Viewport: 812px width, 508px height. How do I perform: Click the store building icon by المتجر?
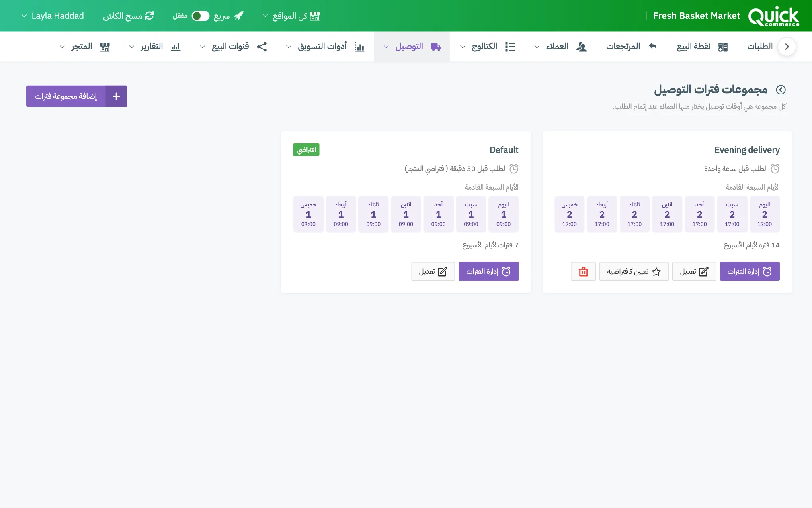105,47
